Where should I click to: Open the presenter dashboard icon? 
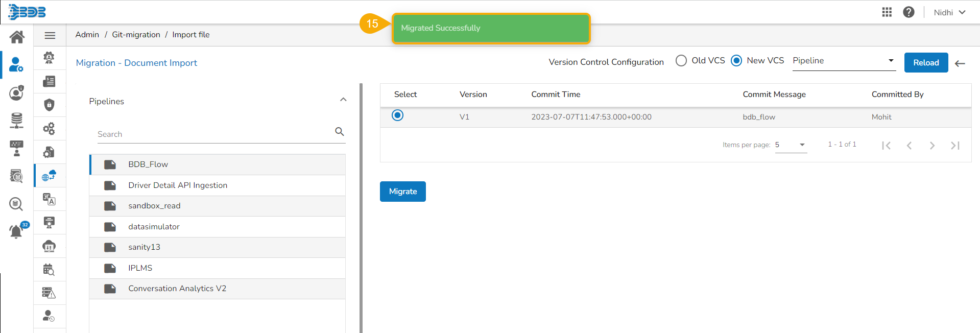[x=16, y=148]
